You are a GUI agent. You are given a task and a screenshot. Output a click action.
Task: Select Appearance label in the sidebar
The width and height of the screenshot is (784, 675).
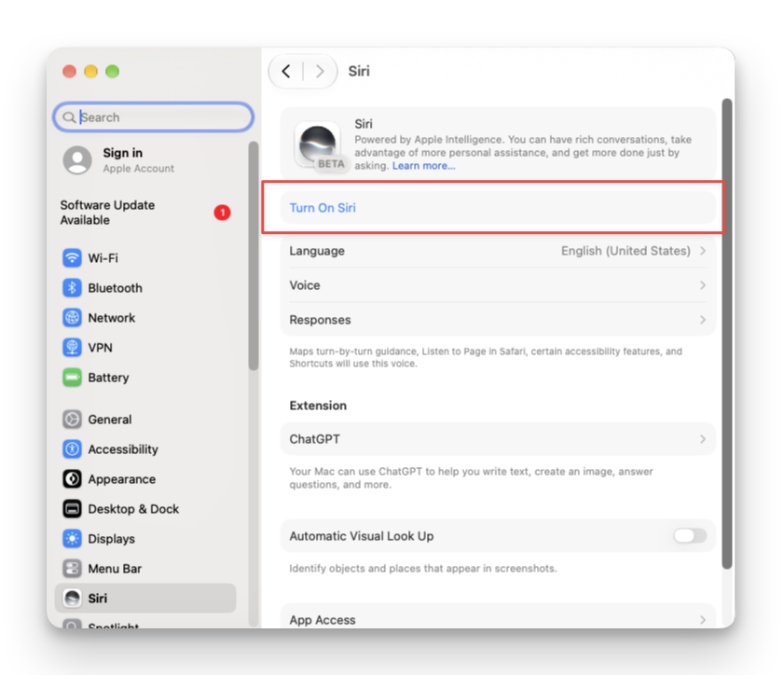pos(122,479)
